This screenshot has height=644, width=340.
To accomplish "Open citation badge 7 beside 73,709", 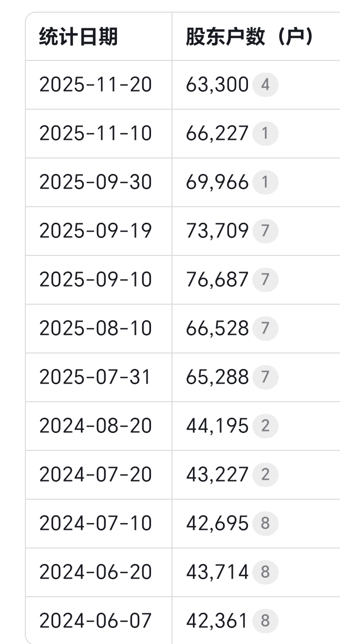I will tap(265, 231).
